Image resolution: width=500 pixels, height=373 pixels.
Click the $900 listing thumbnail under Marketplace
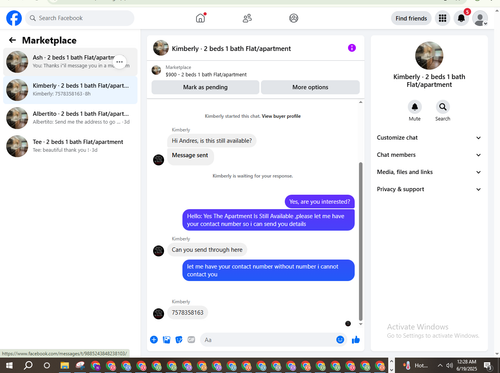(156, 70)
